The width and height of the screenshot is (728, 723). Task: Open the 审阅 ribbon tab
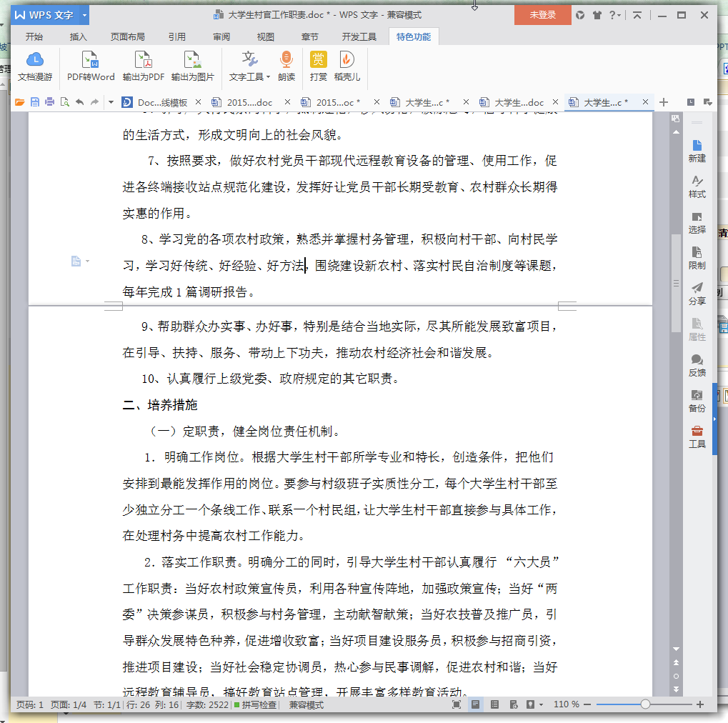(221, 37)
